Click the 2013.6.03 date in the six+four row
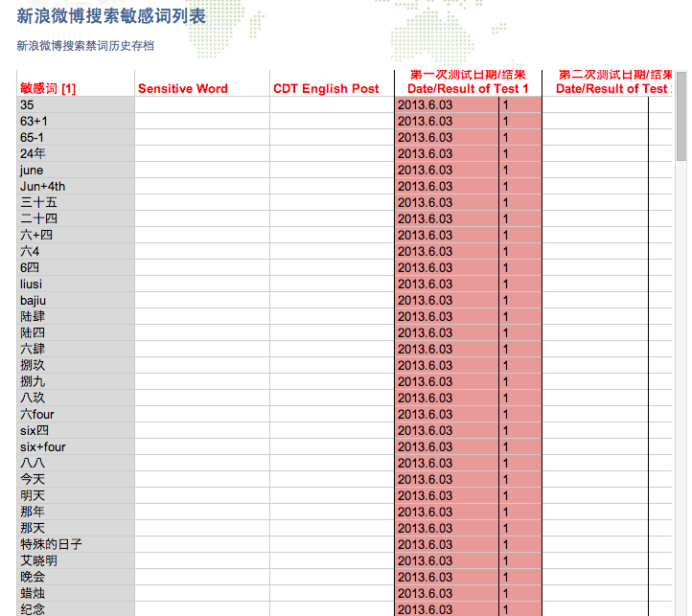 coord(425,447)
